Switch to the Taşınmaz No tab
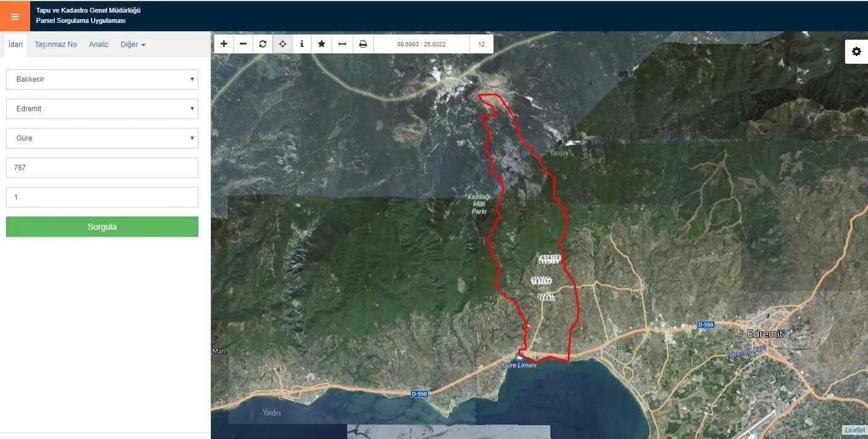The width and height of the screenshot is (868, 439). [55, 45]
